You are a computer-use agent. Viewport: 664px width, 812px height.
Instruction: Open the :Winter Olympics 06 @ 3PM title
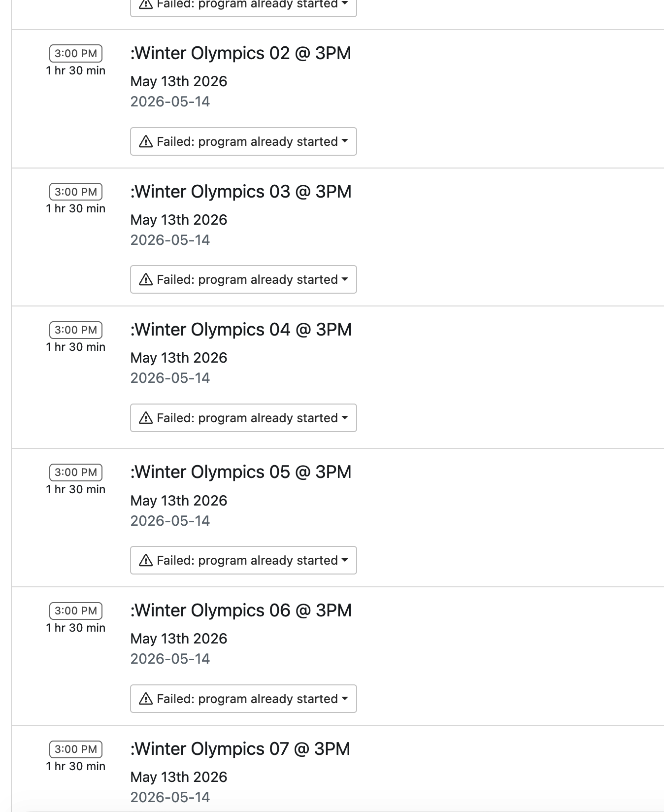[241, 610]
